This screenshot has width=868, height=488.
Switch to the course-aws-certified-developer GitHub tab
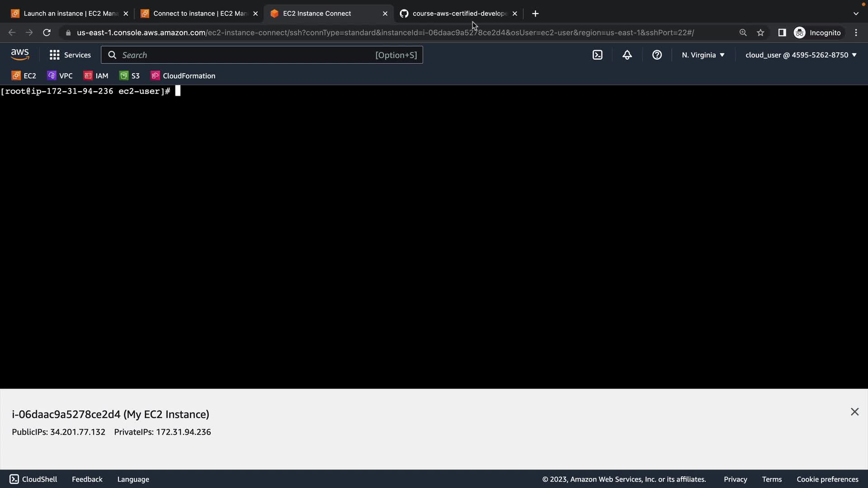(457, 14)
